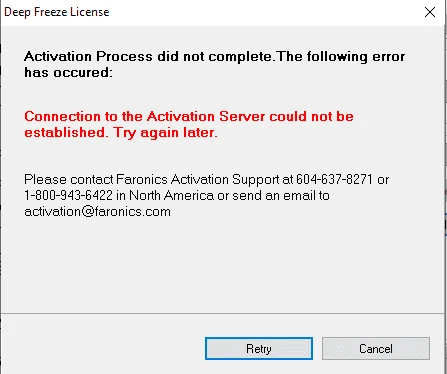Click the 'North America' text

click(171, 195)
